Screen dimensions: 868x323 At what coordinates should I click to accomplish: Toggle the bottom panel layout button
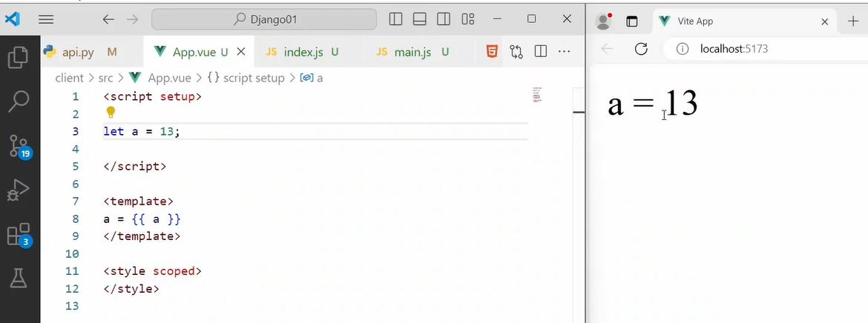[x=419, y=19]
